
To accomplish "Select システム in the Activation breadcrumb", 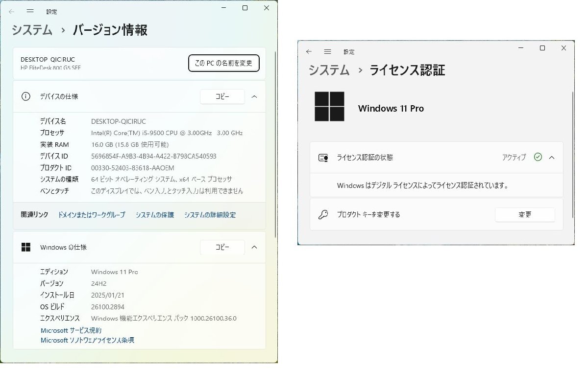I will (328, 70).
